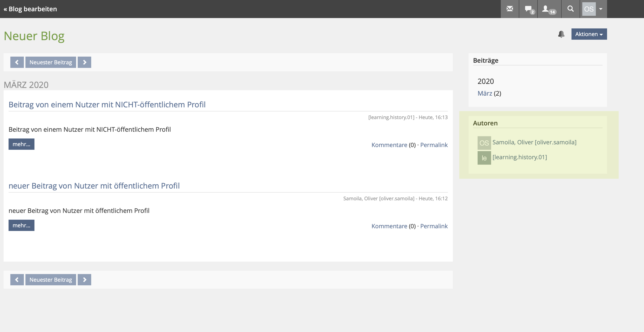
Task: Open Kommentare of the second post
Action: tap(389, 226)
